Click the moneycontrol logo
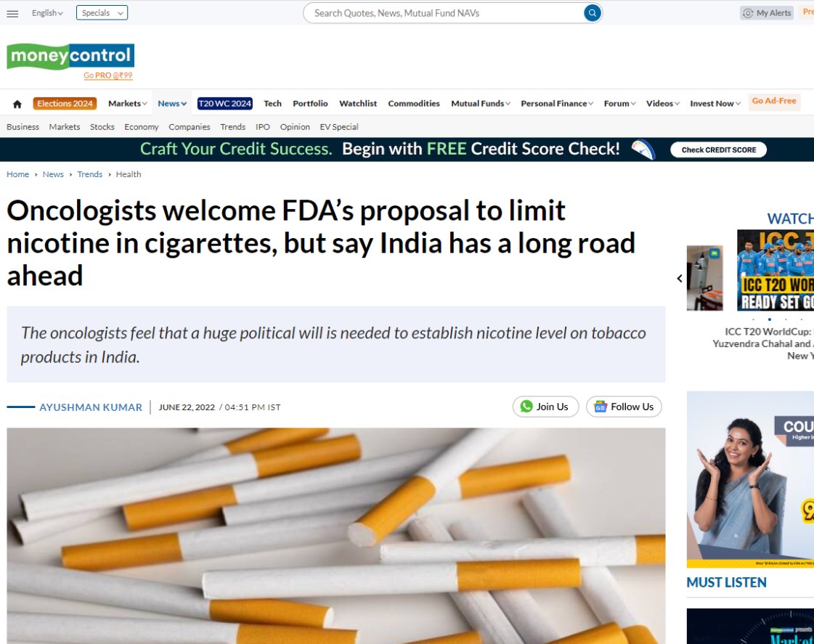Image resolution: width=814 pixels, height=644 pixels. point(70,56)
